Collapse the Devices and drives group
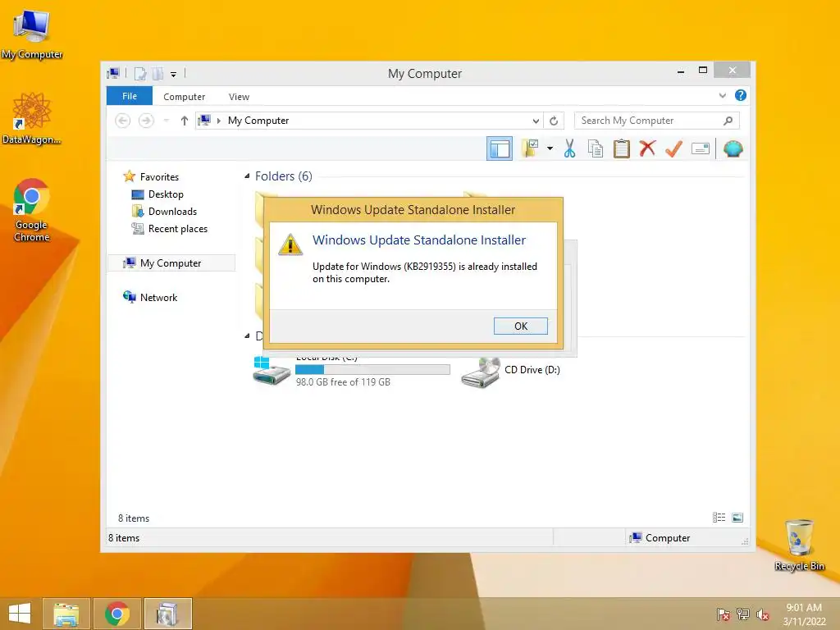Viewport: 840px width, 630px height. coord(247,336)
